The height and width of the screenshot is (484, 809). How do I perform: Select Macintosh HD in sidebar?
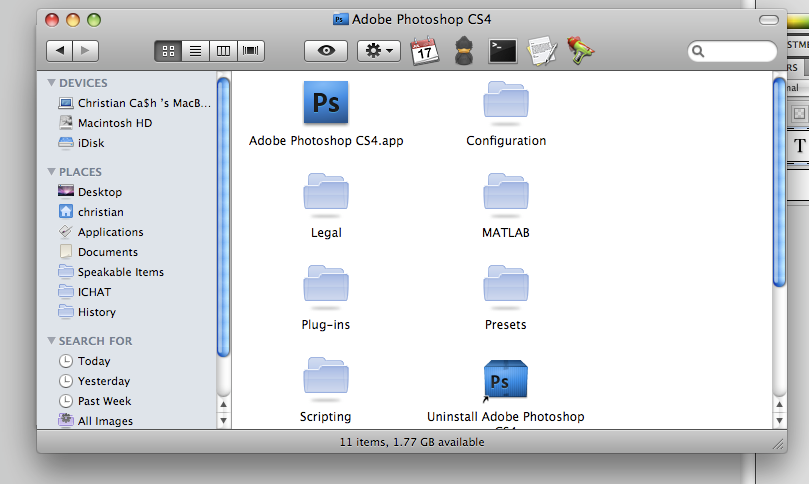point(105,123)
